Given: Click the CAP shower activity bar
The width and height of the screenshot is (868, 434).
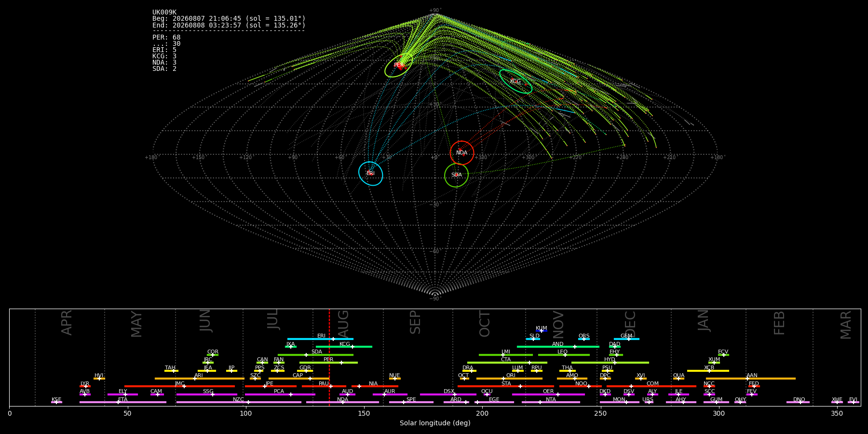Looking at the screenshot, I should click(298, 379).
